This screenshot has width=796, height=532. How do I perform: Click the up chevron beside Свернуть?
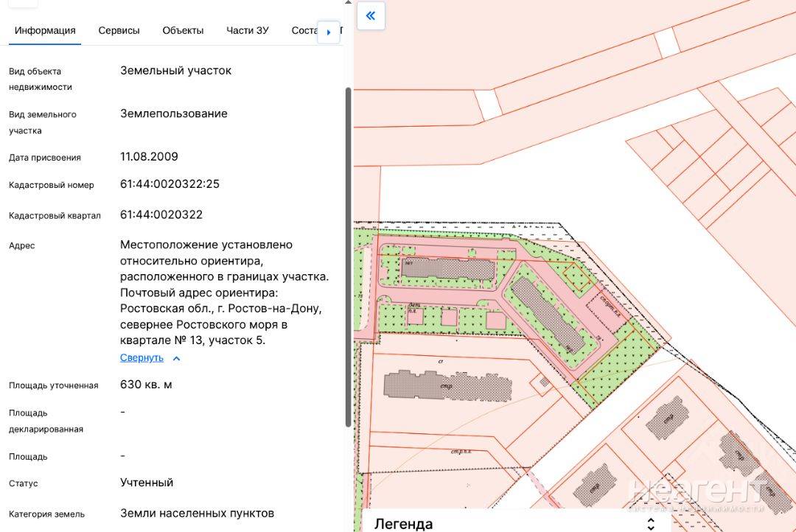(x=176, y=358)
